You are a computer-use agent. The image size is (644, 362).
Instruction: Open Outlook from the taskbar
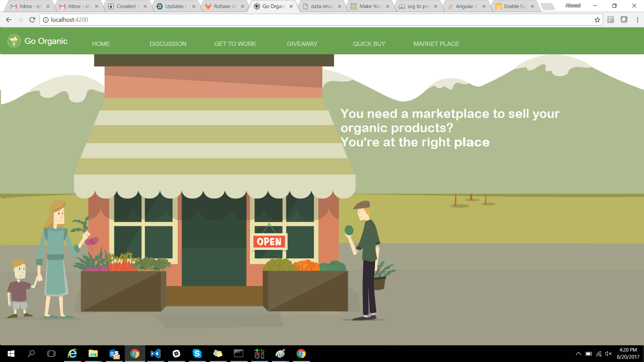(114, 354)
